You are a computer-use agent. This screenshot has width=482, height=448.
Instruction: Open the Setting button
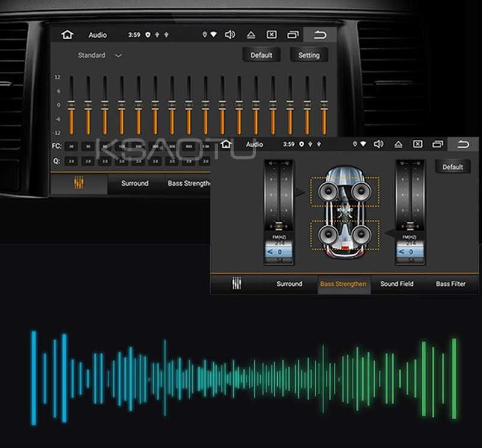coord(309,55)
